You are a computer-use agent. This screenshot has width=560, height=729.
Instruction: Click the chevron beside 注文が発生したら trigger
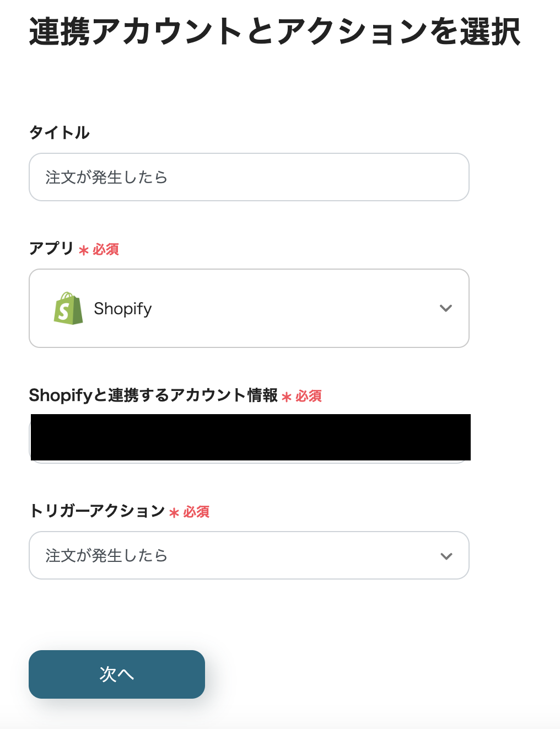(x=446, y=556)
